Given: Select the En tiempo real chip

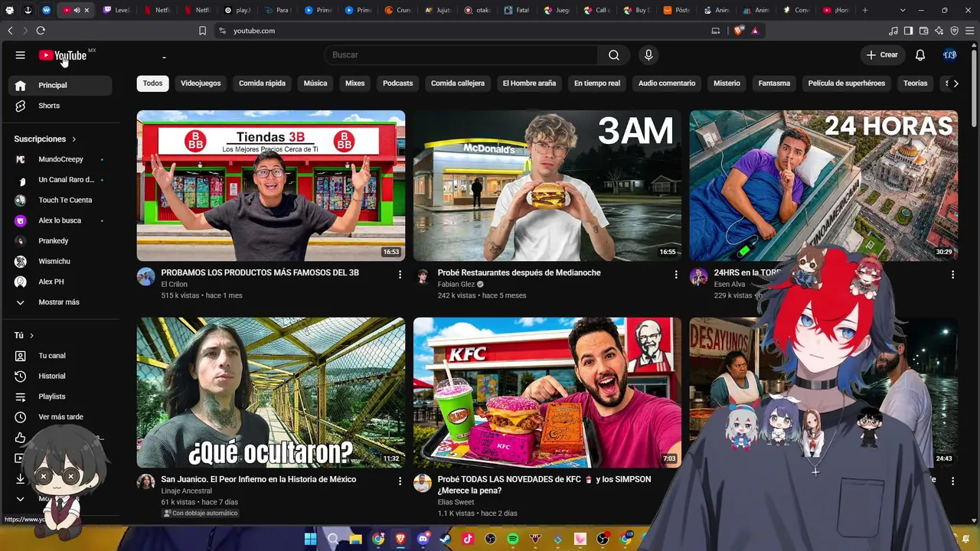Looking at the screenshot, I should pos(597,83).
